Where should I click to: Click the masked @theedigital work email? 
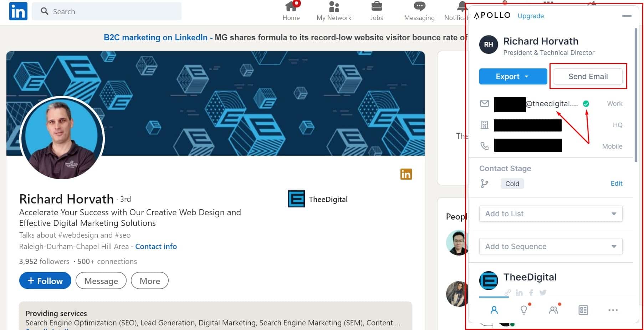click(x=536, y=104)
